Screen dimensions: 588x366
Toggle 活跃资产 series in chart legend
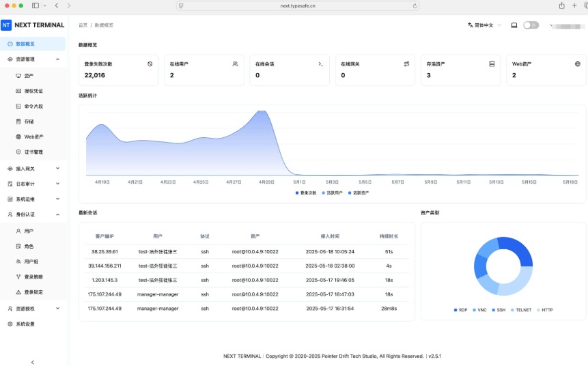point(359,193)
